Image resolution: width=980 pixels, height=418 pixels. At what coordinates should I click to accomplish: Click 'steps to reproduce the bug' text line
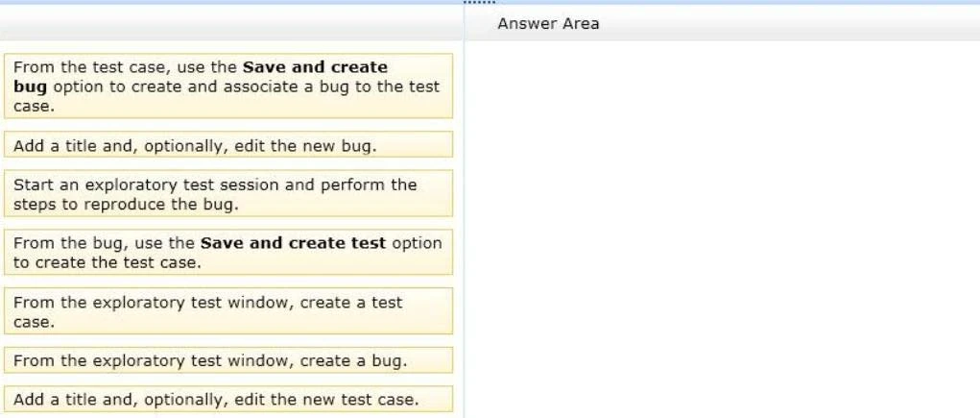click(x=126, y=205)
